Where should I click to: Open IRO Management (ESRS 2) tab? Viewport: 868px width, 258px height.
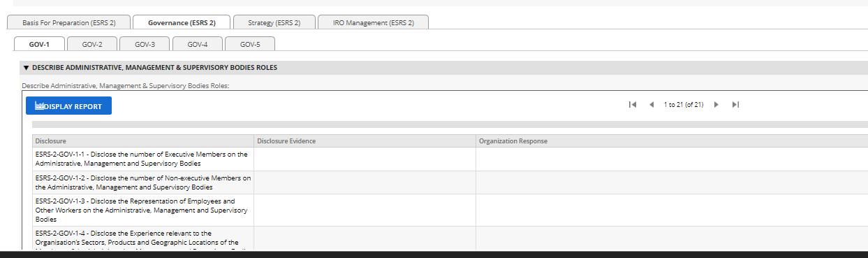373,22
